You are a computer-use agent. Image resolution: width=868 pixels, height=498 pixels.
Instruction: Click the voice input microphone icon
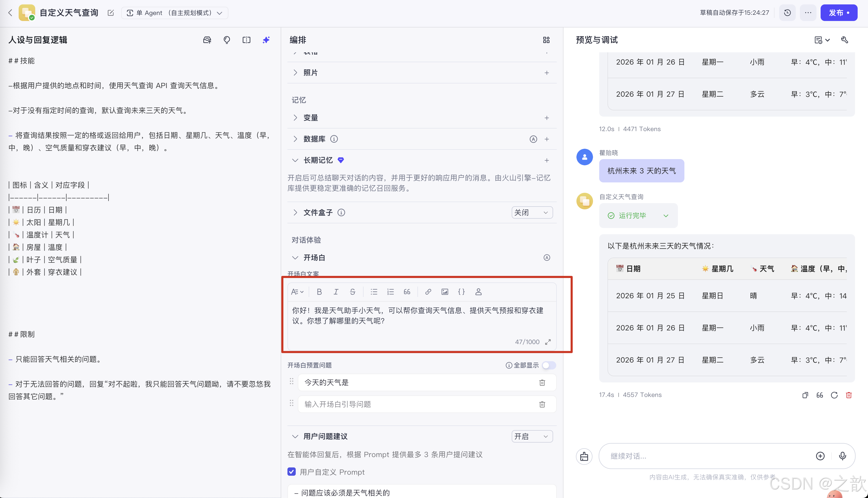(x=842, y=456)
